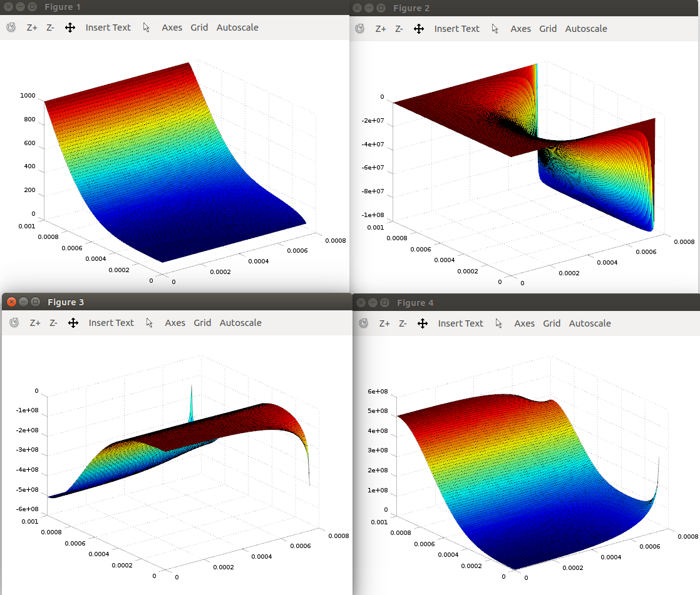Viewport: 700px width, 595px height.
Task: Select the arrow pointer icon in Figure 3
Action: 150,323
